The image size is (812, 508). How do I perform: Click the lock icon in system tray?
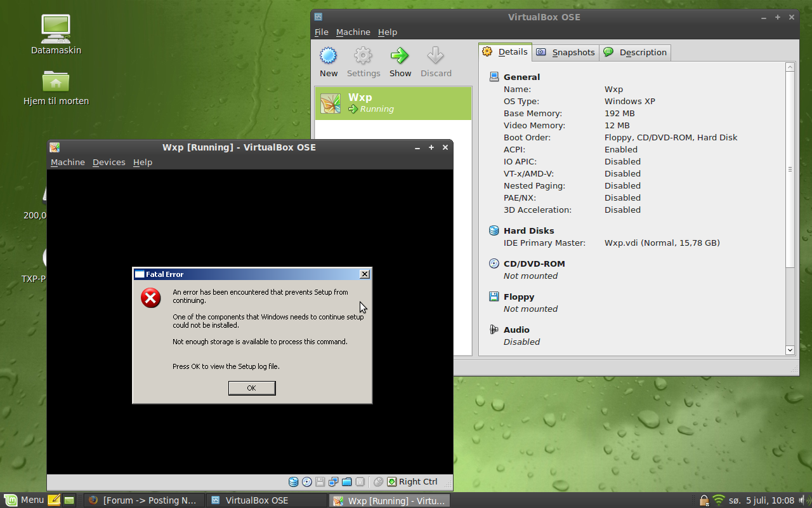tap(704, 500)
